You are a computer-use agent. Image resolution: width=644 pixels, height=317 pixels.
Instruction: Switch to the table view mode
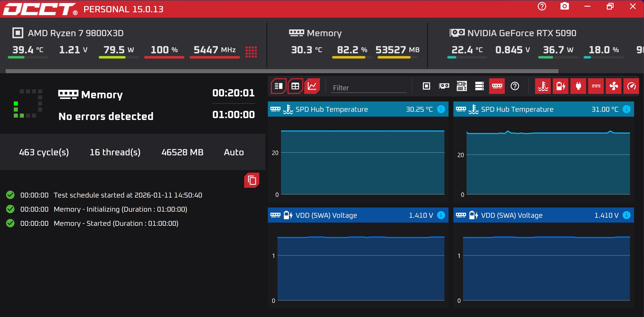tap(295, 86)
